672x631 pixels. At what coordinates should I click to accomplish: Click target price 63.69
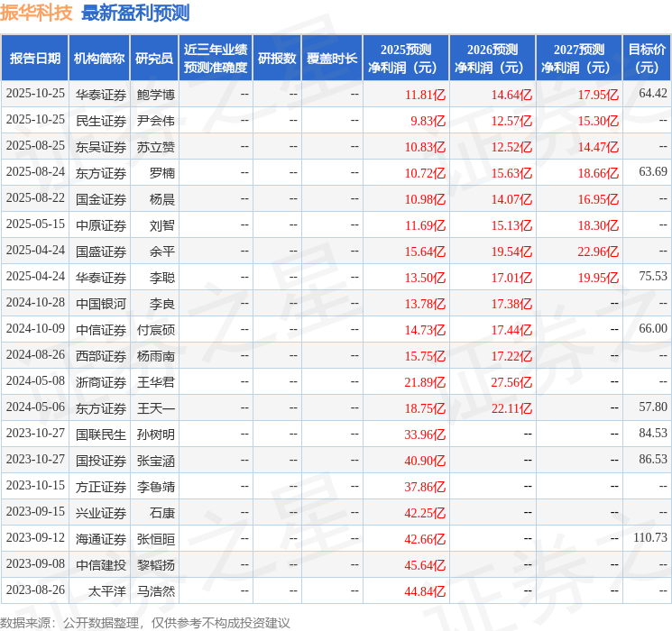click(653, 172)
